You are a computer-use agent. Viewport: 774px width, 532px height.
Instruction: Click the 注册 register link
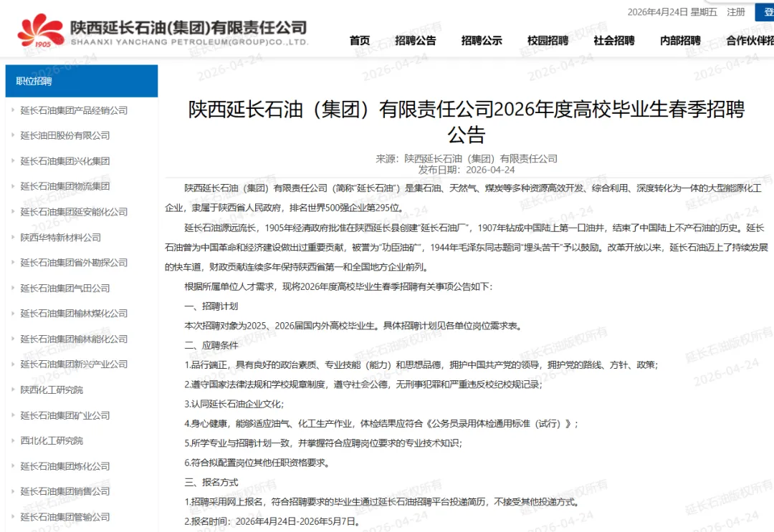pos(735,12)
